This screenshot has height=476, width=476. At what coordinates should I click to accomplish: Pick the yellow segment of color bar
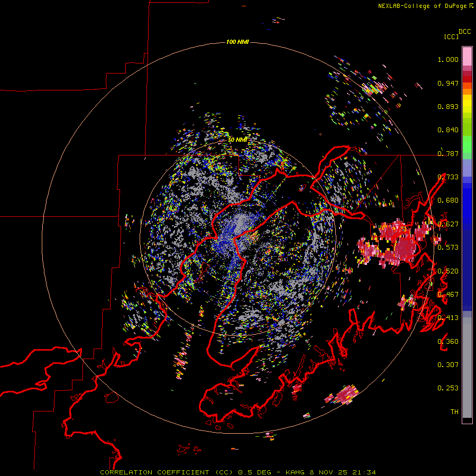point(467,104)
